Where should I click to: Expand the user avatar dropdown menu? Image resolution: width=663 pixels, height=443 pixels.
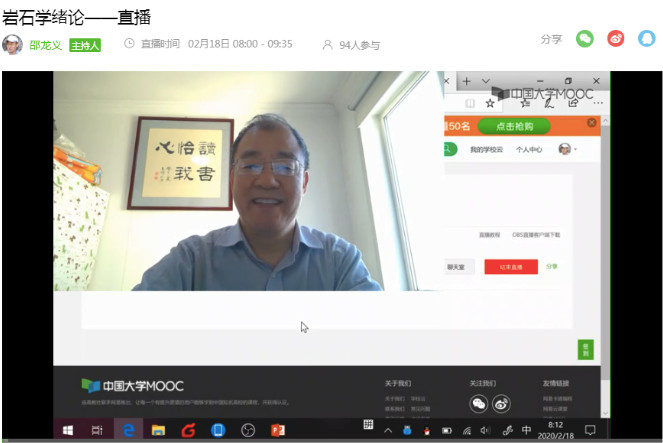point(567,149)
